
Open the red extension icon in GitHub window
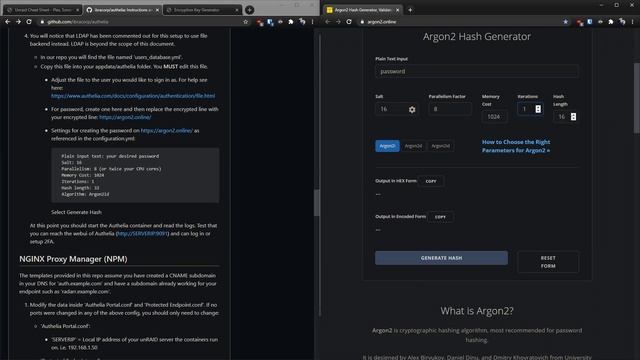click(260, 22)
